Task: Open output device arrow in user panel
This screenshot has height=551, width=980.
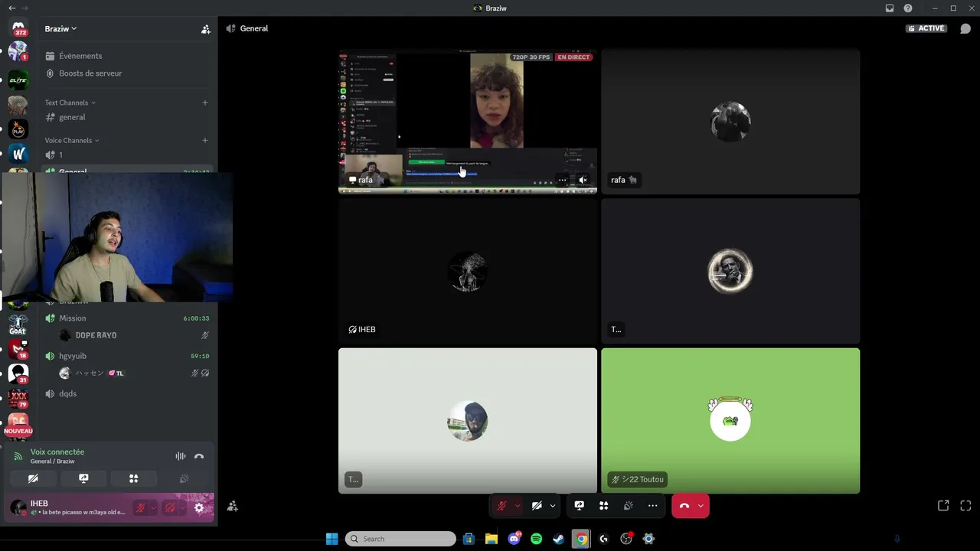Action: (182, 507)
